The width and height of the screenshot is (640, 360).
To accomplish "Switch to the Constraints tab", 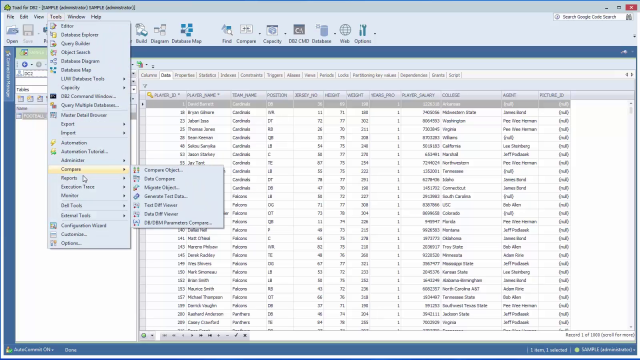I will click(251, 75).
